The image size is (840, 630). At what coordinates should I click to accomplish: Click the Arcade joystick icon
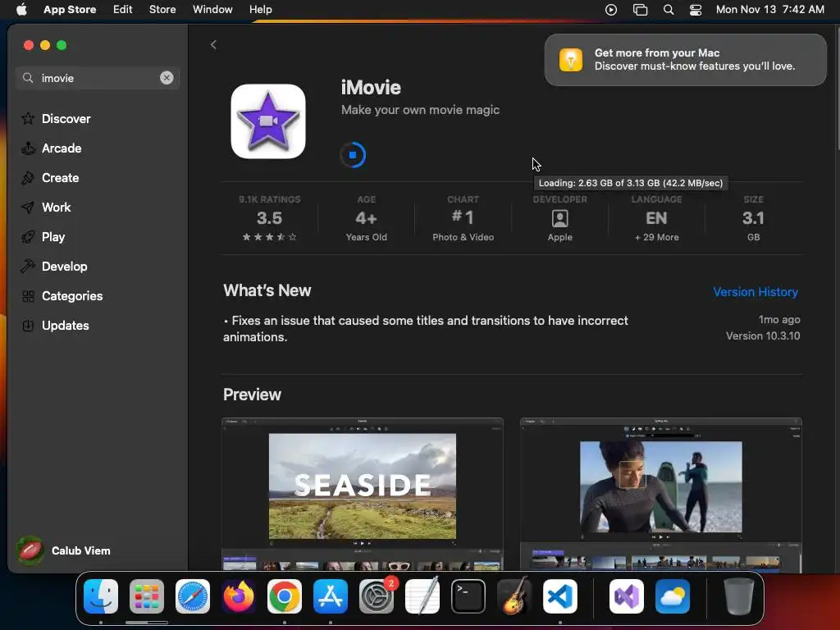pos(28,148)
